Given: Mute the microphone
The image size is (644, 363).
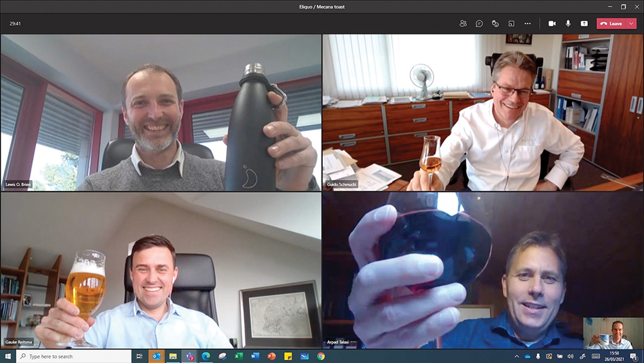Looking at the screenshot, I should (x=568, y=23).
